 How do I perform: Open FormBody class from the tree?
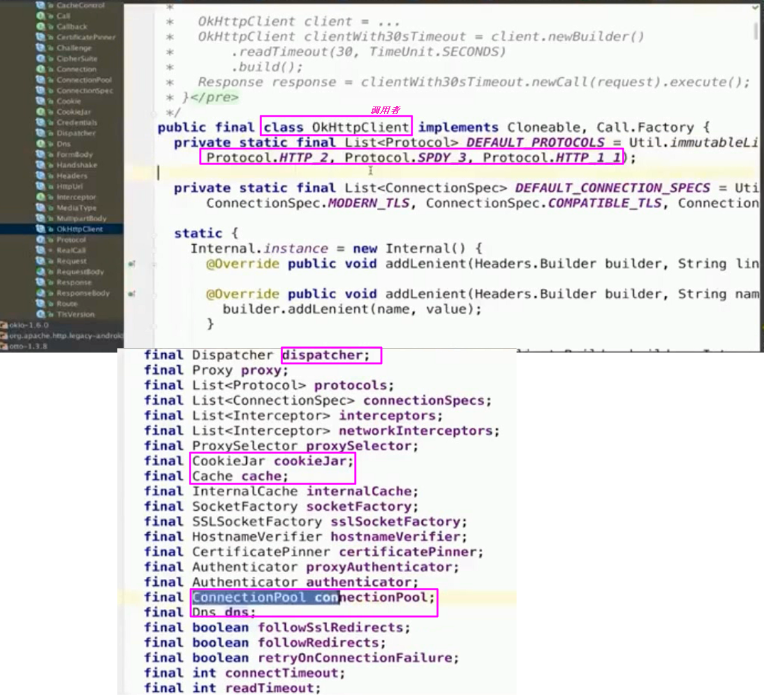pos(74,154)
